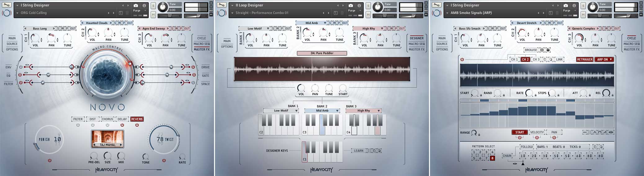Click BROWSE button in Smoke Signals panel
The height and width of the screenshot is (176, 644).
pyautogui.click(x=531, y=50)
